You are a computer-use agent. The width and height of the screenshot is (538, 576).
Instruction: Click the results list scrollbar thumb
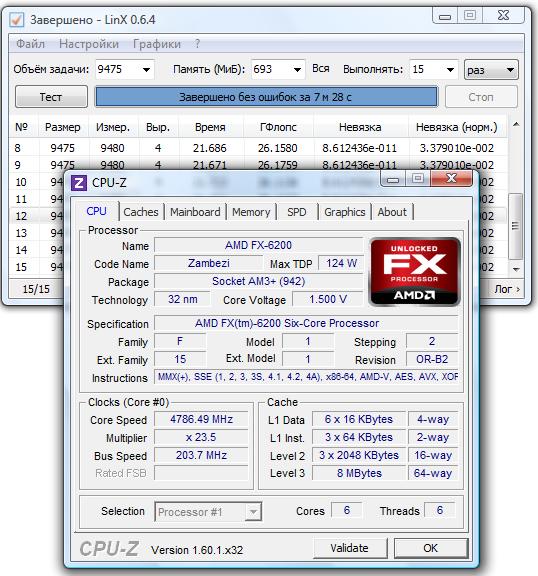516,226
